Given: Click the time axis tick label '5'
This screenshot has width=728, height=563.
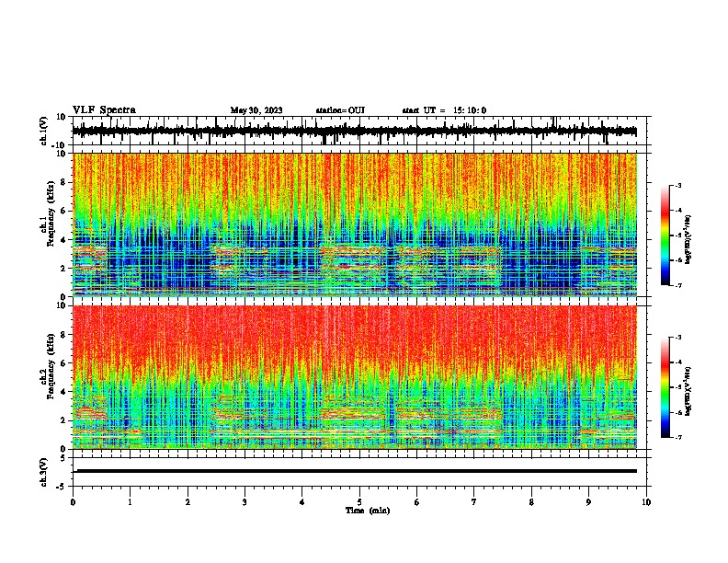Looking at the screenshot, I should point(359,502).
